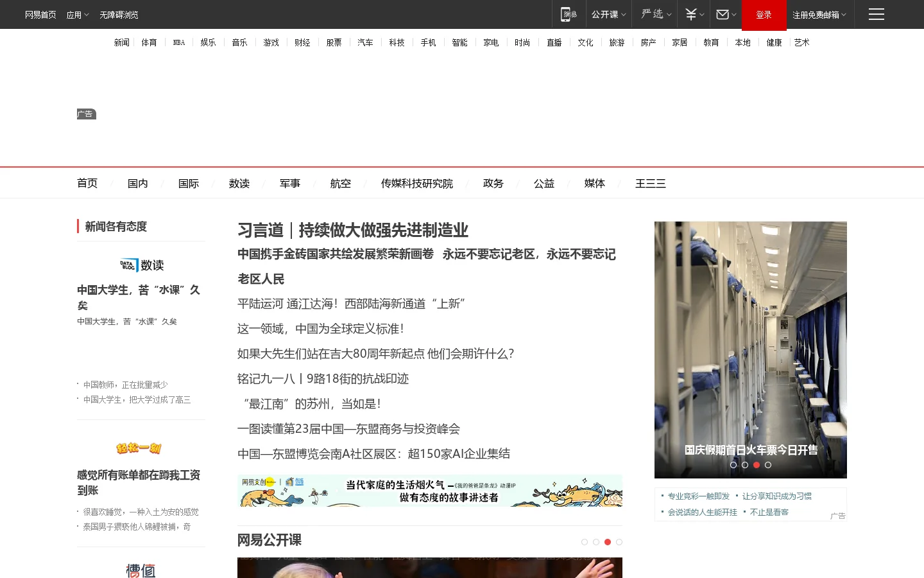The width and height of the screenshot is (924, 578).
Task: Open the 网易公开课 section heading
Action: click(269, 540)
